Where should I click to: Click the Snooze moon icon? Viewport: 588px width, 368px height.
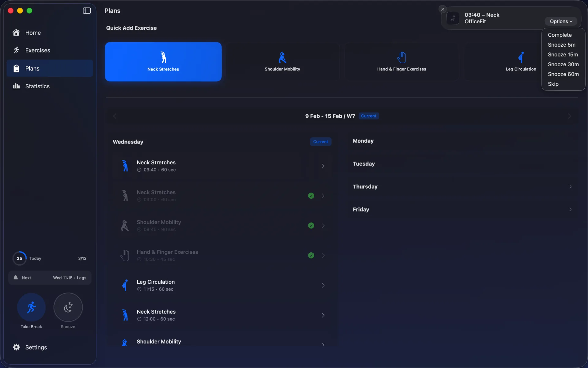pyautogui.click(x=68, y=307)
